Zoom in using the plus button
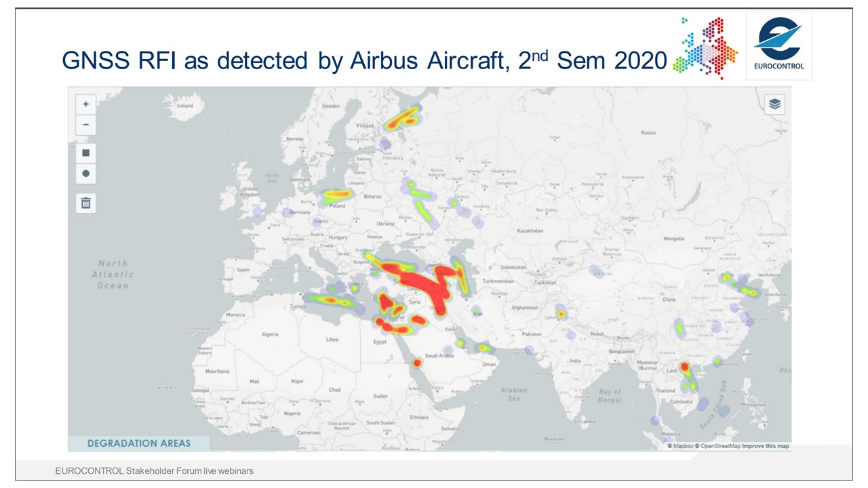Screen dimensions: 868x488 pyautogui.click(x=85, y=104)
